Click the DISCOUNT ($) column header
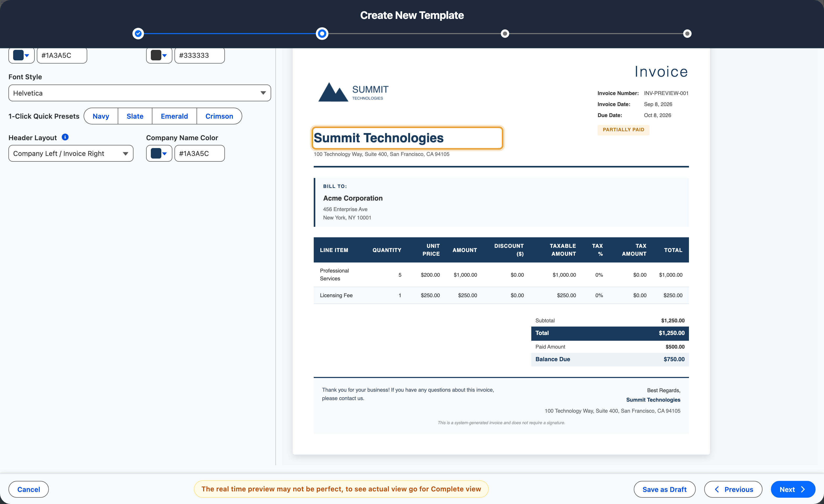Screen dimensions: 824x504 (x=509, y=250)
